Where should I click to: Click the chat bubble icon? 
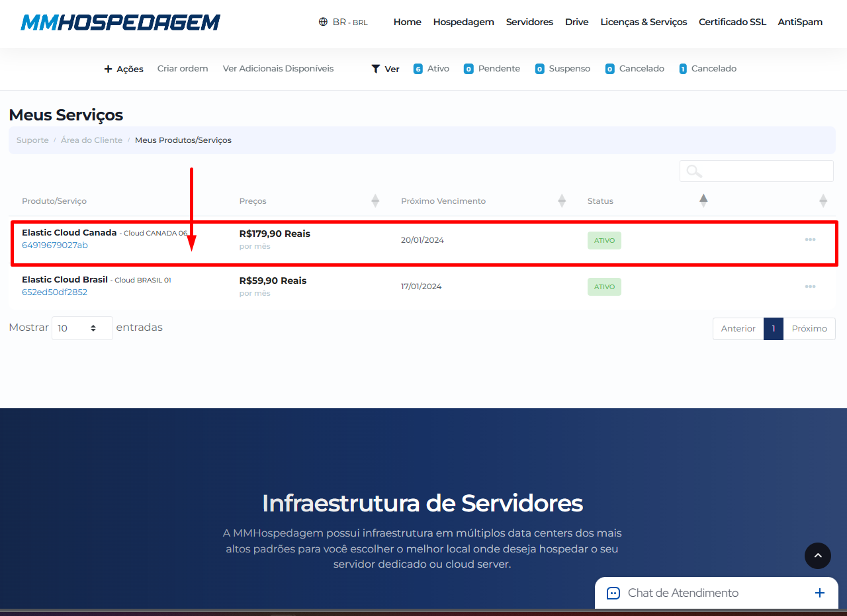coord(613,594)
